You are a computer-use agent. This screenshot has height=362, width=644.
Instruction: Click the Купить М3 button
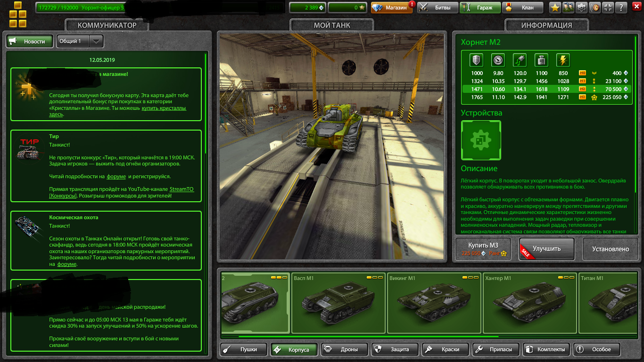(x=483, y=249)
